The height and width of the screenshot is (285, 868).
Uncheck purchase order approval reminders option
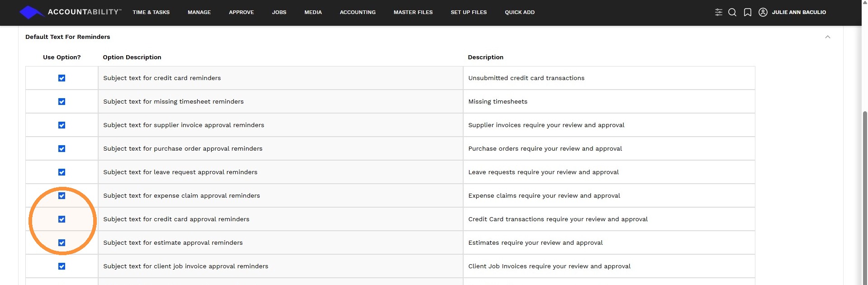tap(62, 149)
